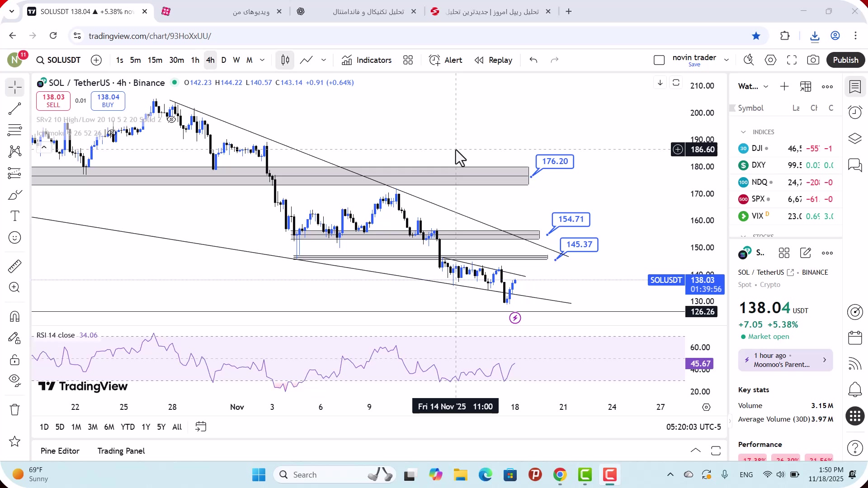Remove objects with trash icon
This screenshot has height=488, width=868.
[x=15, y=410]
